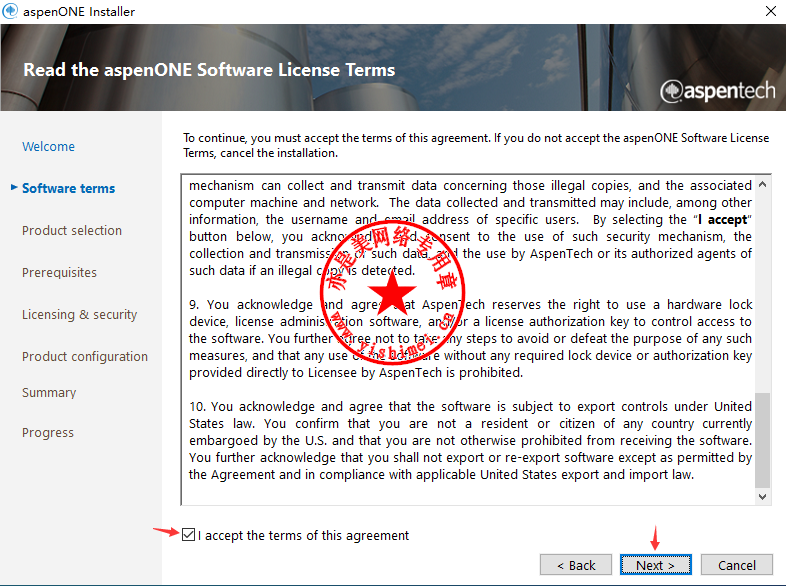Uncheck the I accept the terms checkbox
Screen dimensions: 786x586
pyautogui.click(x=188, y=535)
